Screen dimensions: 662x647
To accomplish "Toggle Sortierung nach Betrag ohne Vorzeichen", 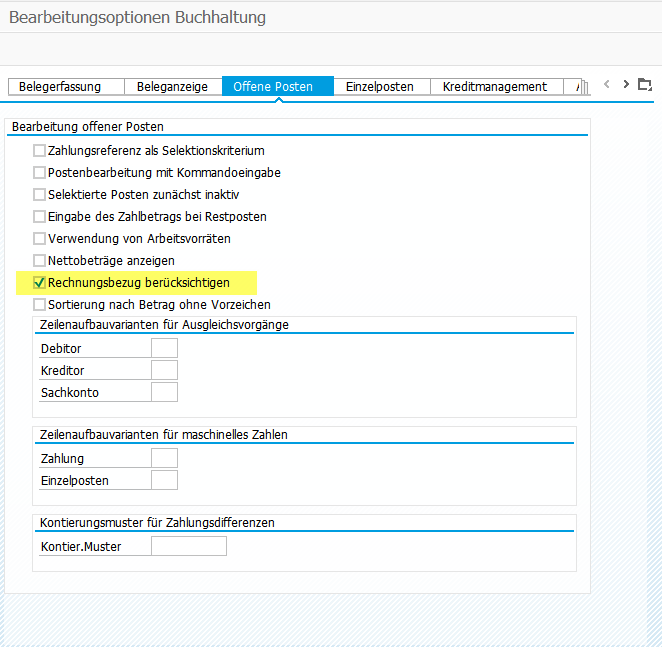I will (x=40, y=305).
